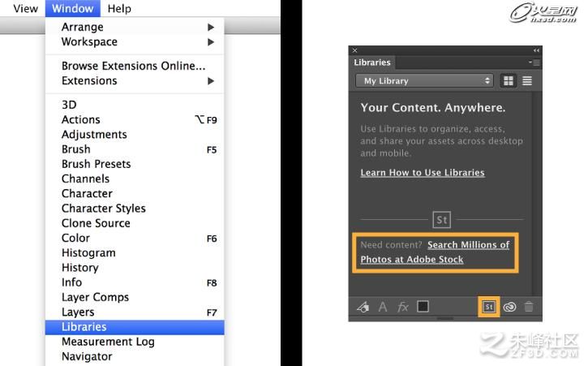Open the Help menu
Screen dimensions: 588x366
click(x=119, y=8)
